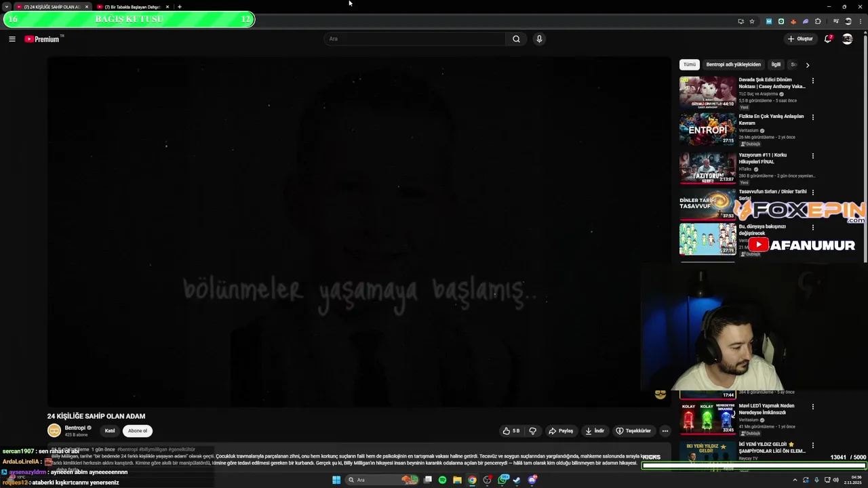Open Dinler Tarihi Tasavvuf thumbnail
This screenshot has height=488, width=868.
(x=707, y=203)
